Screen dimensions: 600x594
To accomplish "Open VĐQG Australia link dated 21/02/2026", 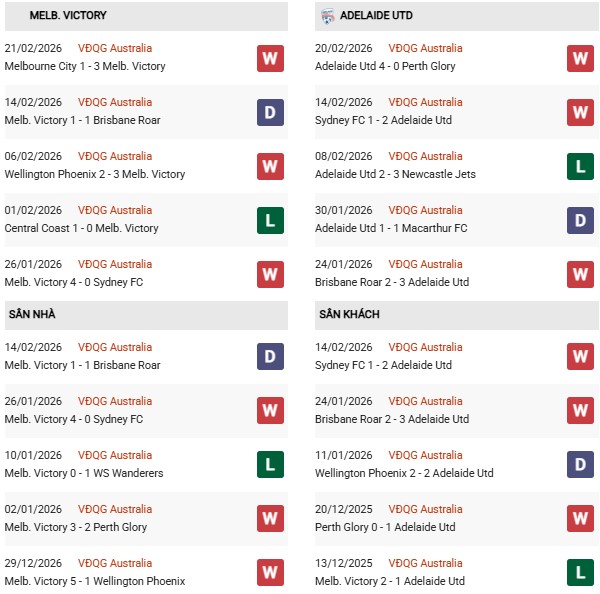I will tap(115, 48).
